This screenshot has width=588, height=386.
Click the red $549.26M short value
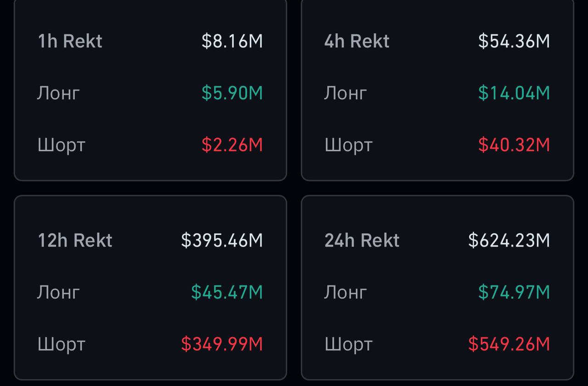(509, 344)
